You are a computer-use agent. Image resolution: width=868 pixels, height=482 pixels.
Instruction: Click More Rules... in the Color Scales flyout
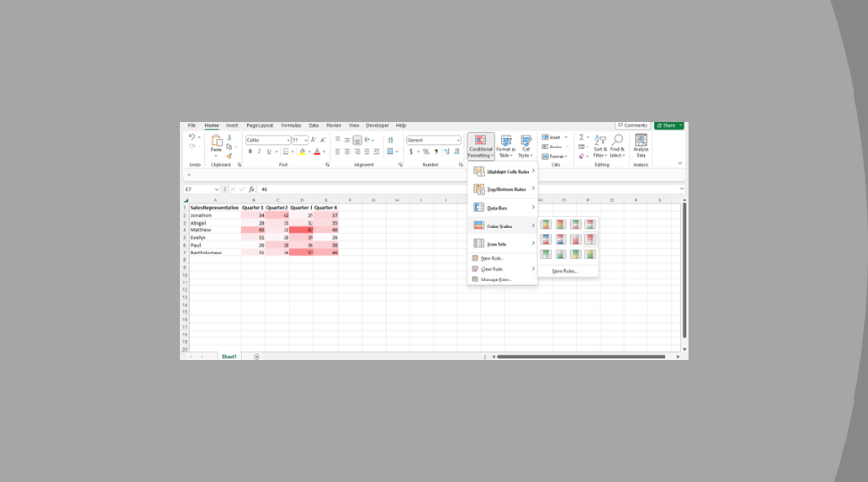[564, 271]
